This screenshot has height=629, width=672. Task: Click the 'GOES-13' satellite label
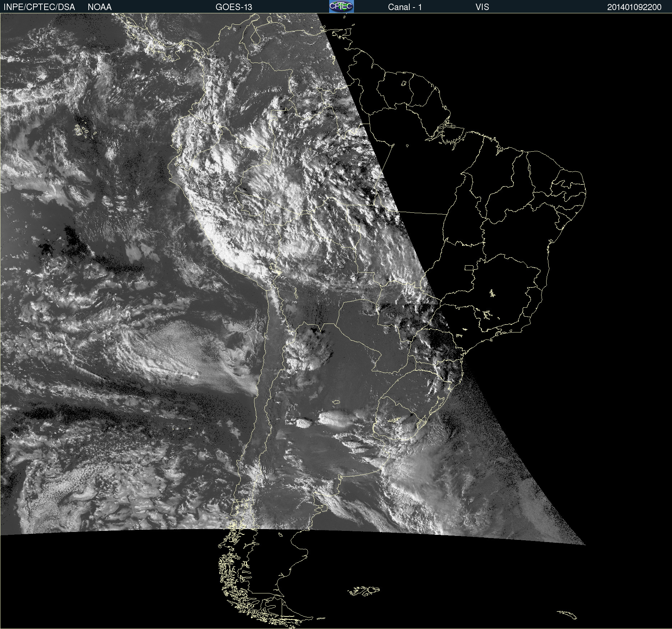234,7
